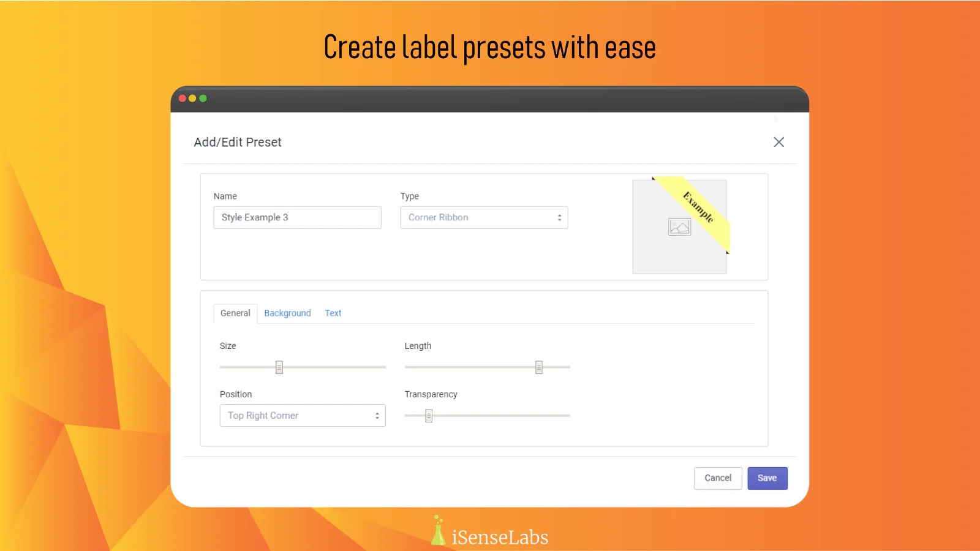Cancel editing the preset
The height and width of the screenshot is (551, 980).
tap(717, 478)
